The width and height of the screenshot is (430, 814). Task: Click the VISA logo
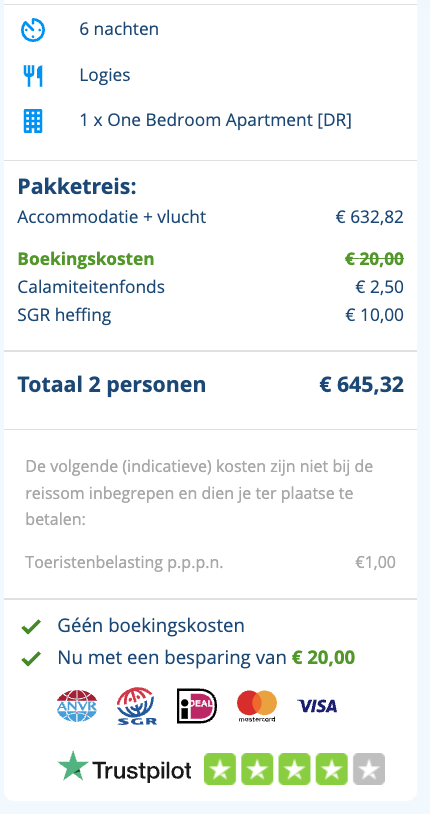point(317,706)
